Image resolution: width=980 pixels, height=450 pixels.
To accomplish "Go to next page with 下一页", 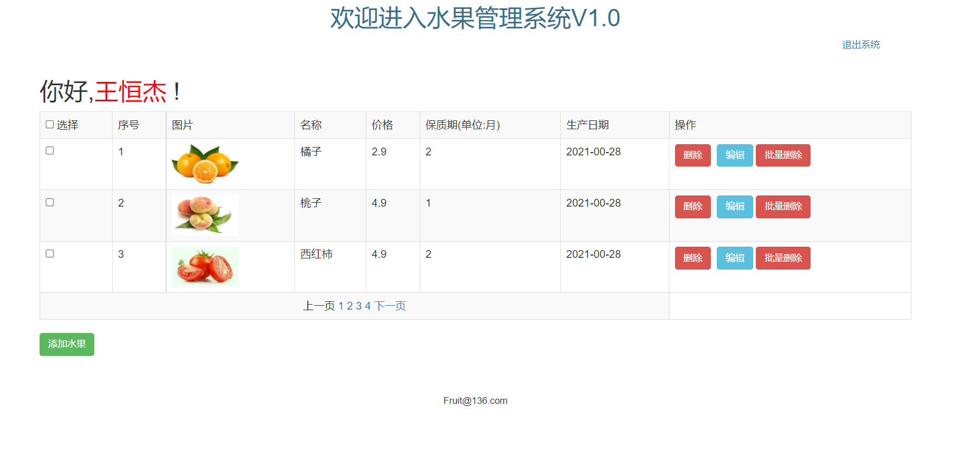I will click(390, 306).
